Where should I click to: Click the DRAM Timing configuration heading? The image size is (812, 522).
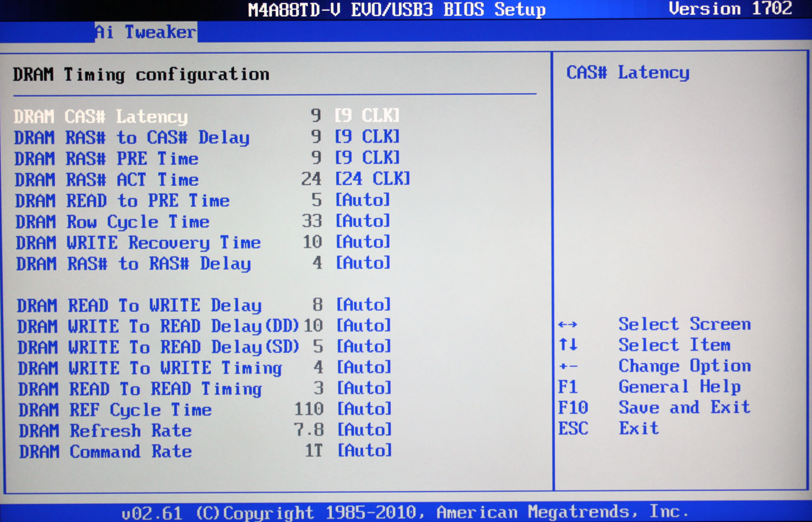click(141, 74)
